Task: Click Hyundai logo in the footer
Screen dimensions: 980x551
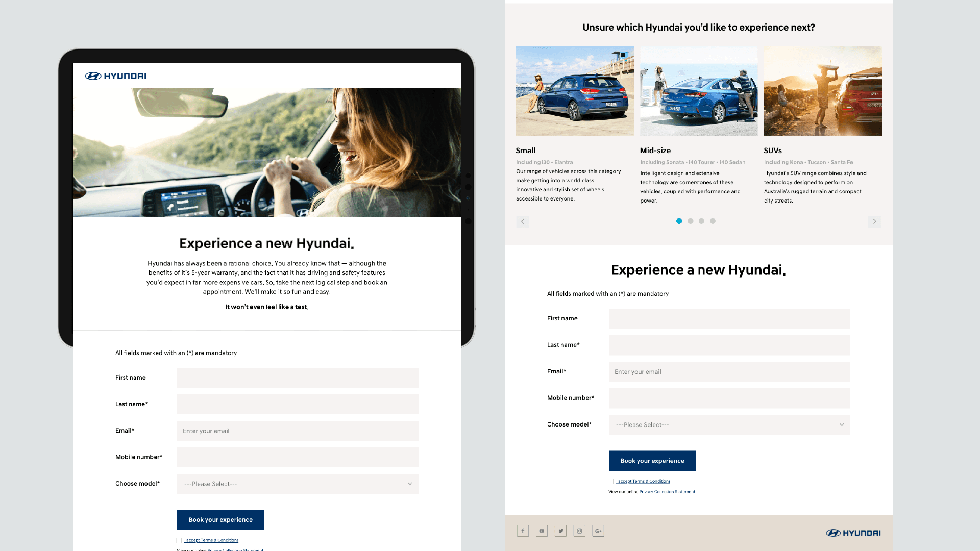Action: click(853, 533)
